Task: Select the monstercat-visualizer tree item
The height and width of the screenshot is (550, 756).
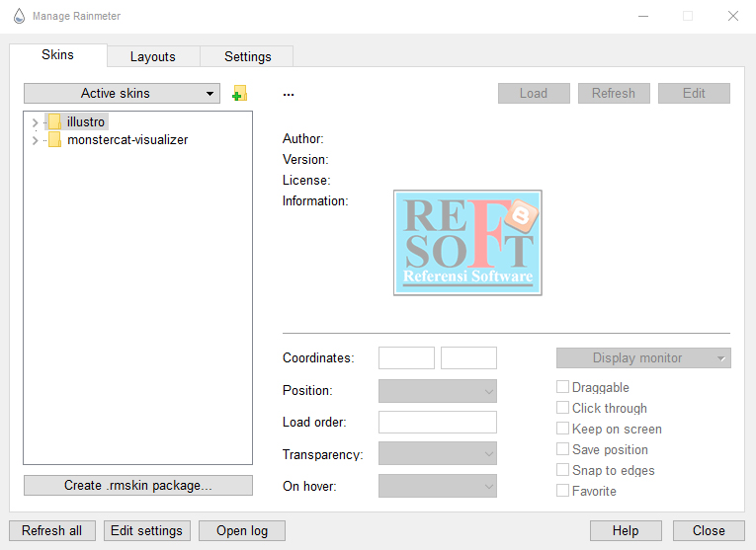Action: 127,139
